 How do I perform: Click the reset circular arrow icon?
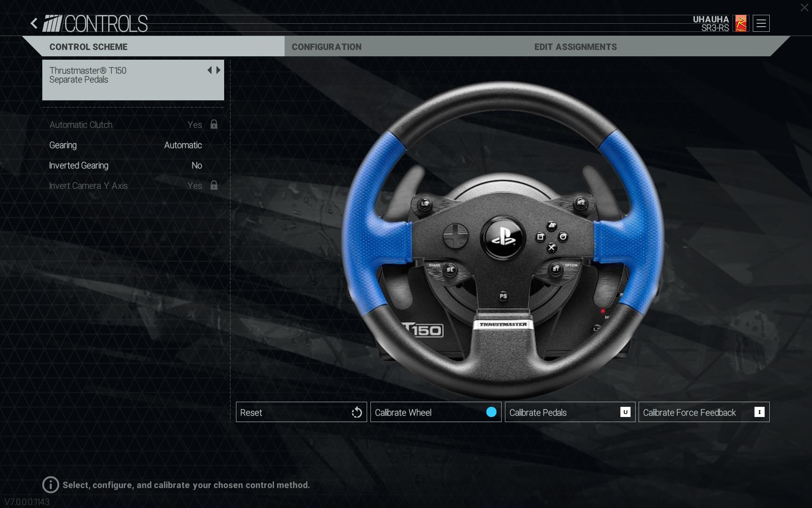pyautogui.click(x=357, y=412)
